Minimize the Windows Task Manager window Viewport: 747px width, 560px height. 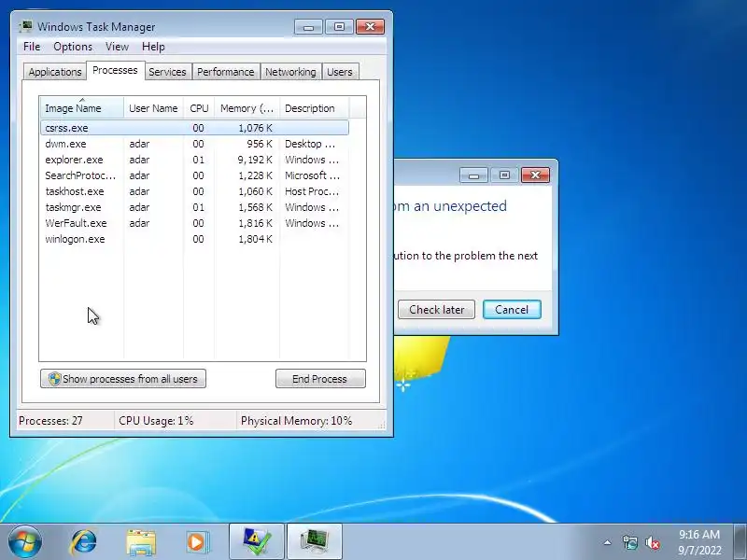pyautogui.click(x=308, y=27)
